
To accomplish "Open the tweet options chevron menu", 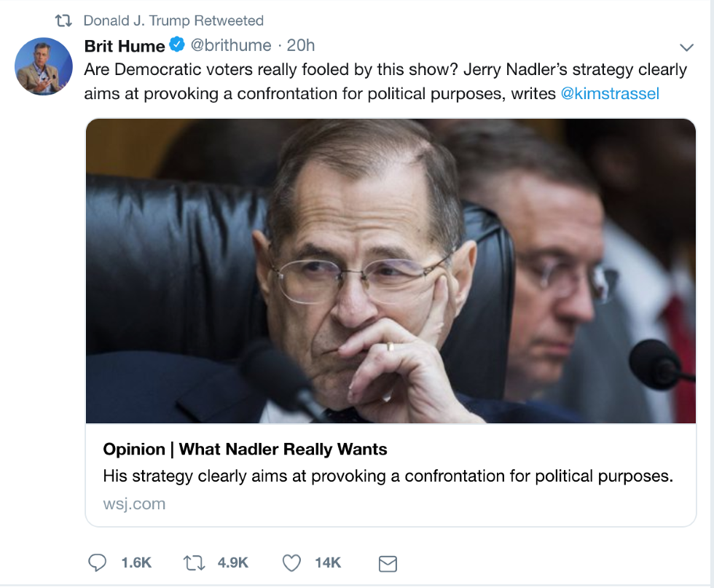I will click(x=686, y=47).
